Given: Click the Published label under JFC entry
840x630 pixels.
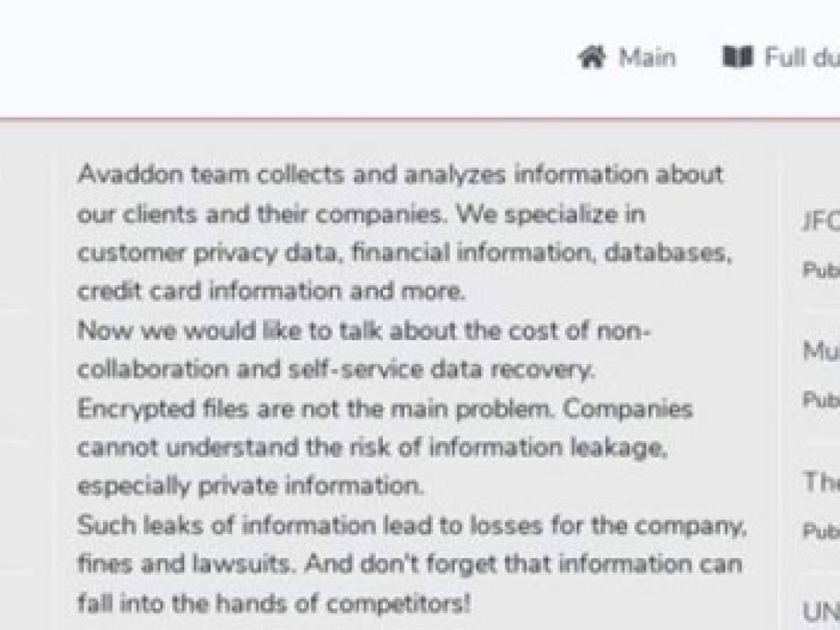Looking at the screenshot, I should [x=820, y=269].
